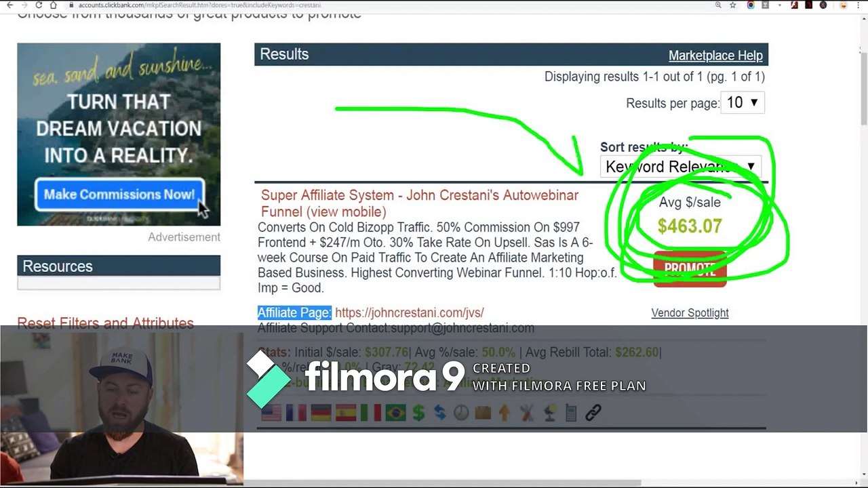
Task: Open the Results per page dropdown
Action: [x=743, y=103]
